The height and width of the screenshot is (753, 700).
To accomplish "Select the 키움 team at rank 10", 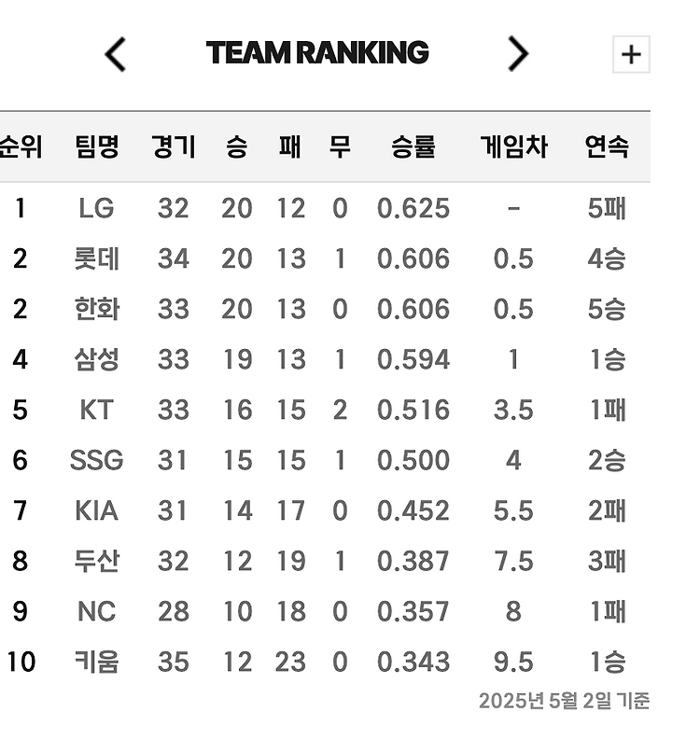I will [97, 662].
